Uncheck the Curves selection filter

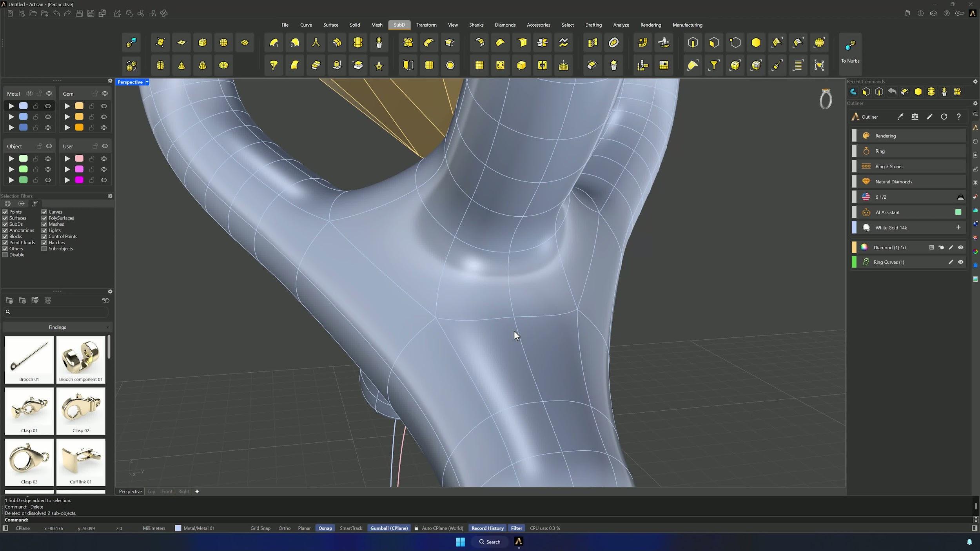(44, 212)
